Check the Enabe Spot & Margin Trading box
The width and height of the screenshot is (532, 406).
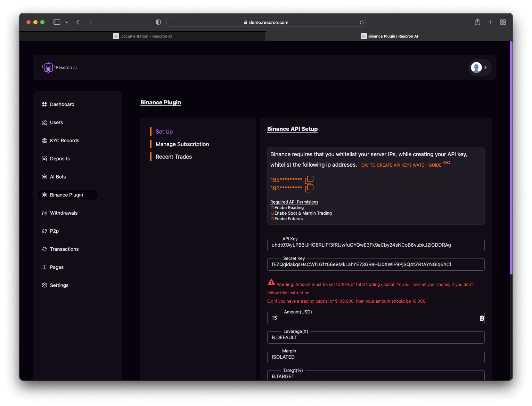coord(272,213)
